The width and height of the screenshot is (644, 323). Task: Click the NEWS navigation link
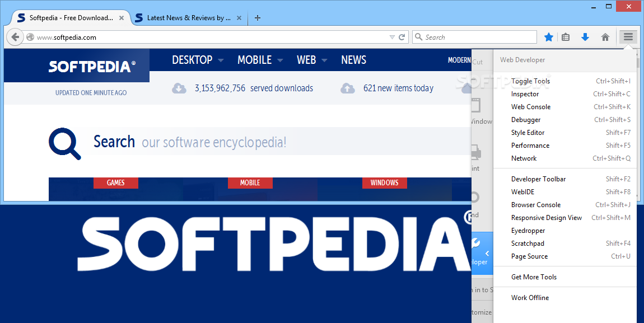click(x=353, y=60)
